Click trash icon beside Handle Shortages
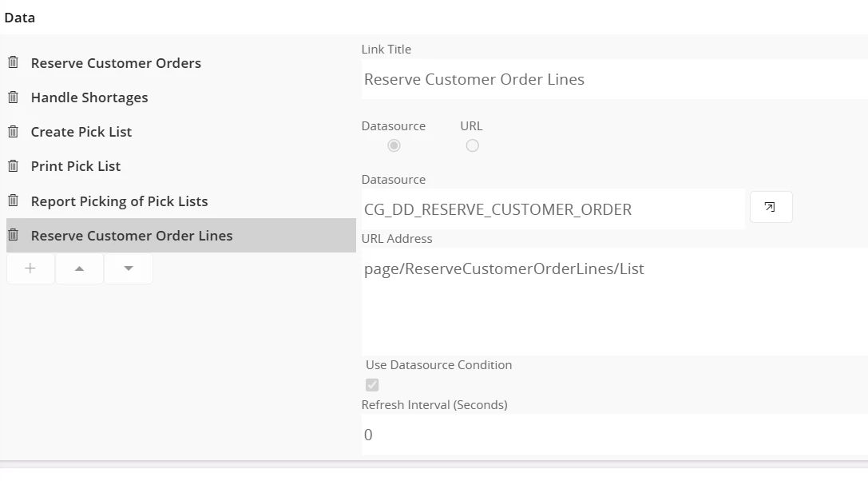Image resolution: width=868 pixels, height=481 pixels. [14, 97]
